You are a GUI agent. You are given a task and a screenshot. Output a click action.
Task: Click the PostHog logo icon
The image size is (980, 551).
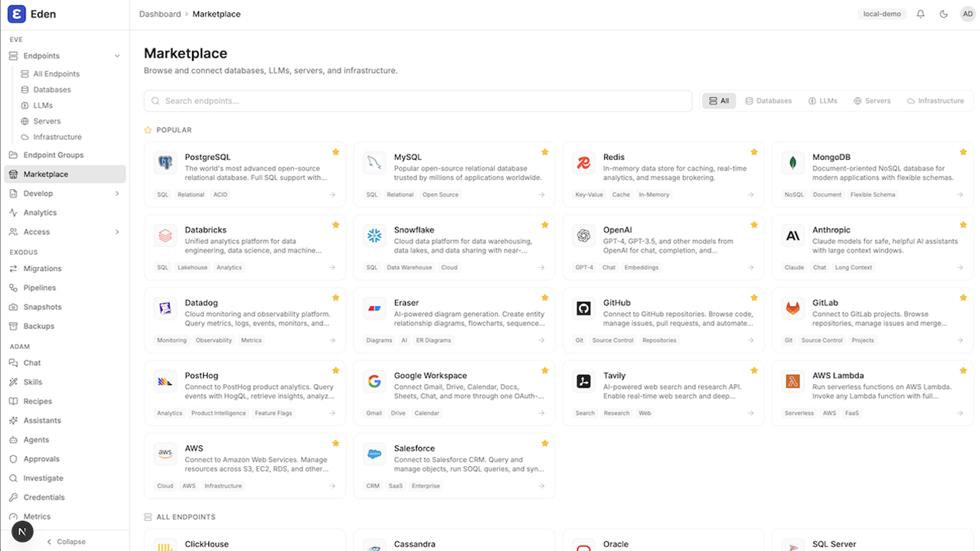click(x=165, y=381)
